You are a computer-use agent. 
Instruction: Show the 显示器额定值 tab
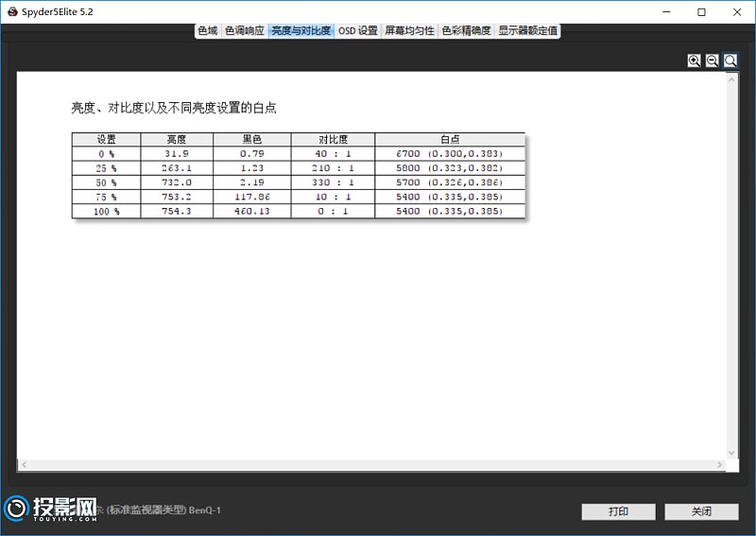point(528,30)
